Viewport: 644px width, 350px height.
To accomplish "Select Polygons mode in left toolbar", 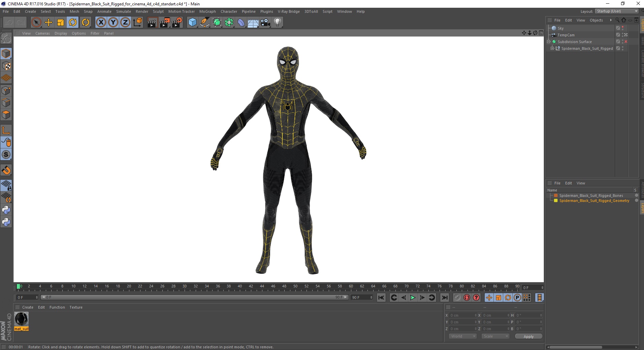I will [x=6, y=115].
